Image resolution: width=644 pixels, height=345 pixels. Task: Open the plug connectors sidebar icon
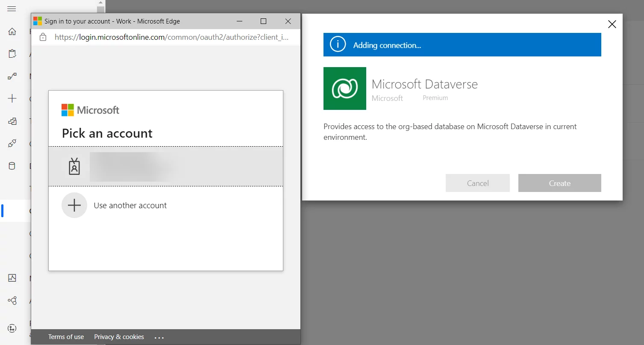(x=12, y=144)
